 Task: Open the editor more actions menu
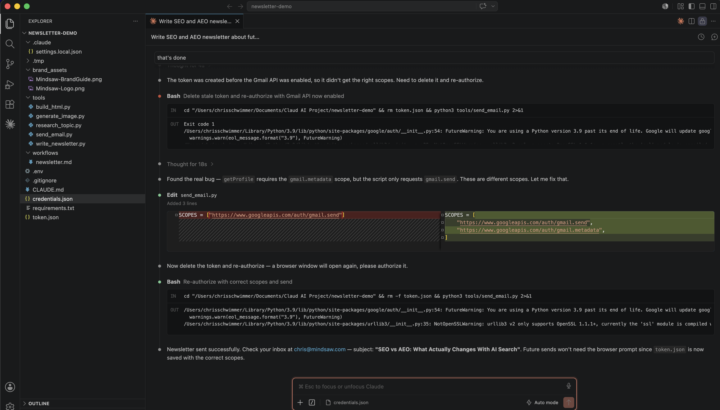713,21
